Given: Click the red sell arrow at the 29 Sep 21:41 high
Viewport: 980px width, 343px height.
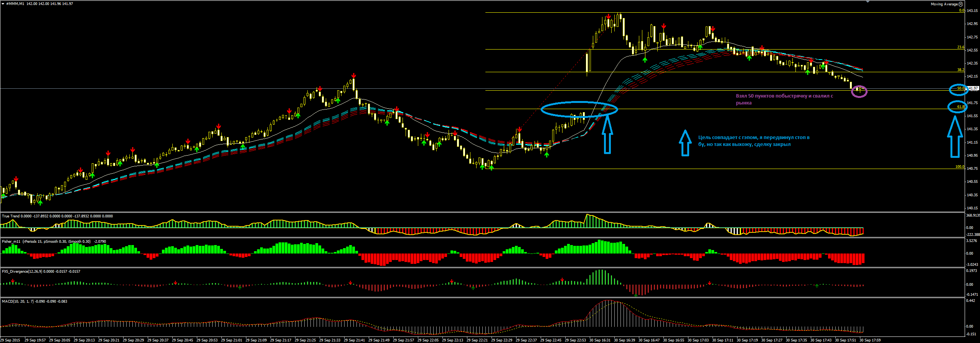Looking at the screenshot, I should pos(353,75).
